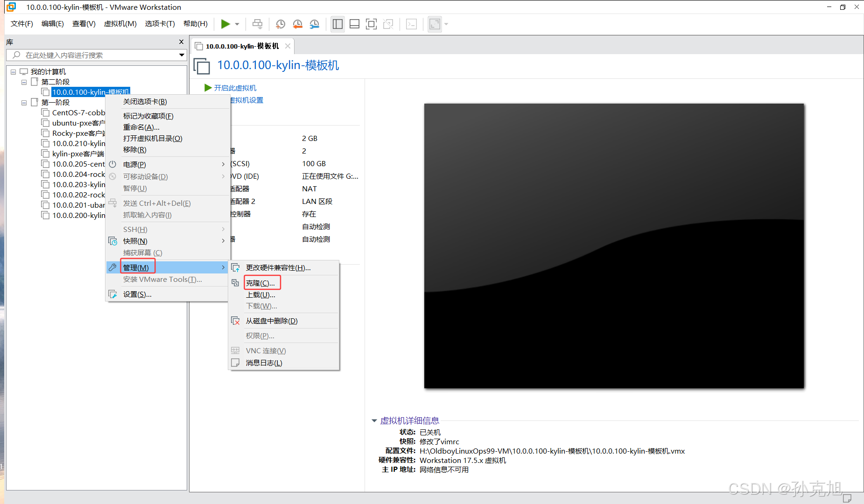
Task: Click the clone icon beside 克隆(C)
Action: click(235, 283)
